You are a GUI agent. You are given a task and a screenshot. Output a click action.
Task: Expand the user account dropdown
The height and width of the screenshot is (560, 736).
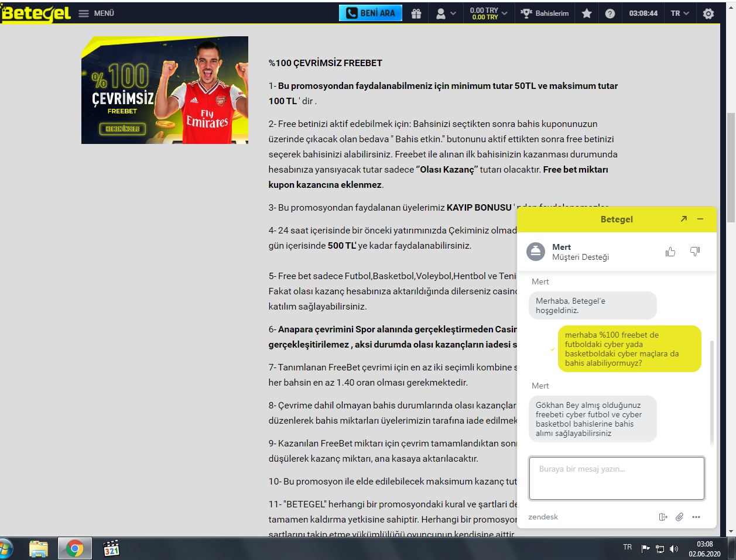[446, 13]
